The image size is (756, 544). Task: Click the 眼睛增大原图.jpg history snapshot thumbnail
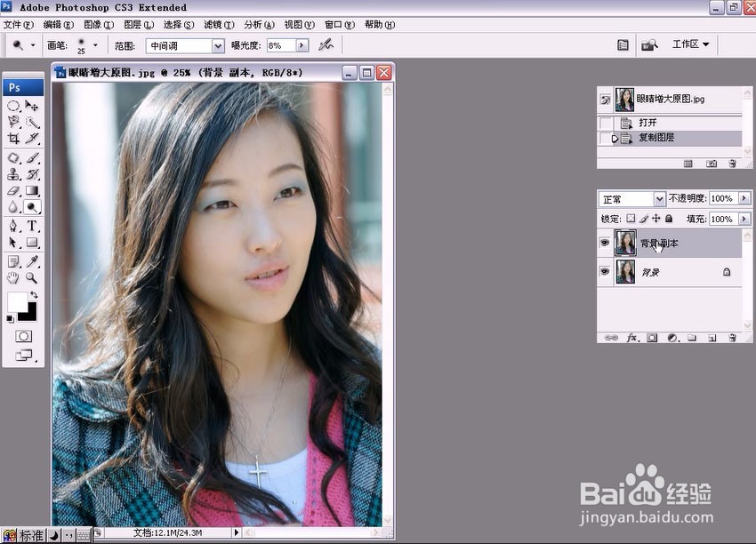(624, 100)
